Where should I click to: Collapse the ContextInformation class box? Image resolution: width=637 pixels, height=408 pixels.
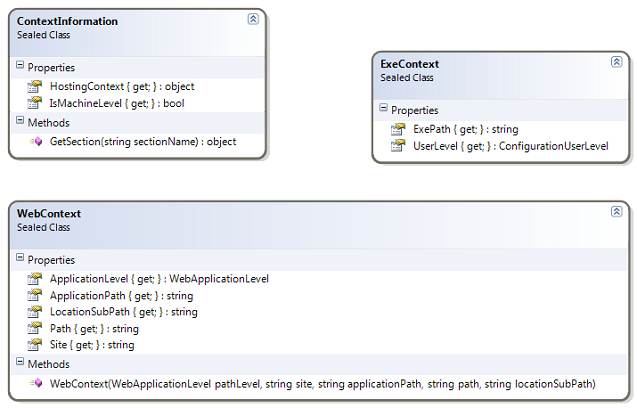click(253, 19)
